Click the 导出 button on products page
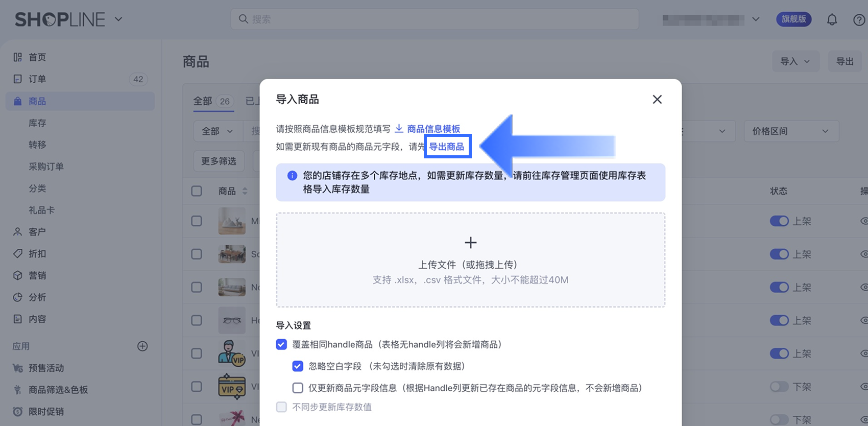868x426 pixels. [x=845, y=61]
